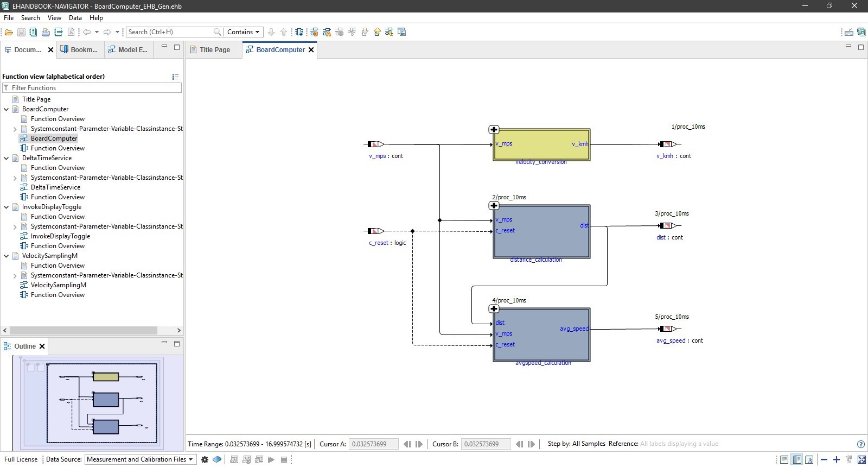Click the zoom out minus icon

(x=824, y=459)
